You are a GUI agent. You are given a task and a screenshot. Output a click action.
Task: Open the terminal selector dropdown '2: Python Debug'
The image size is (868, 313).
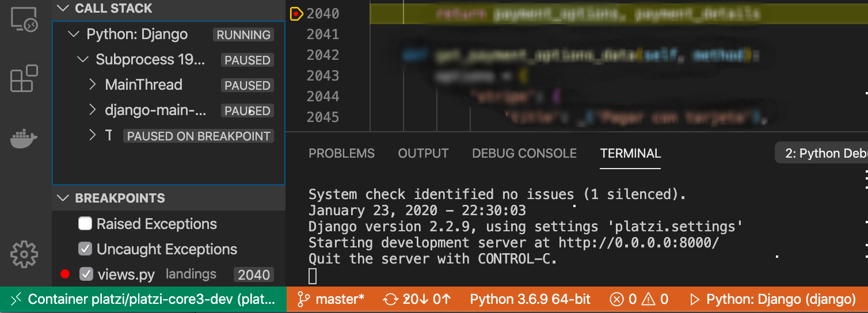[x=821, y=154]
